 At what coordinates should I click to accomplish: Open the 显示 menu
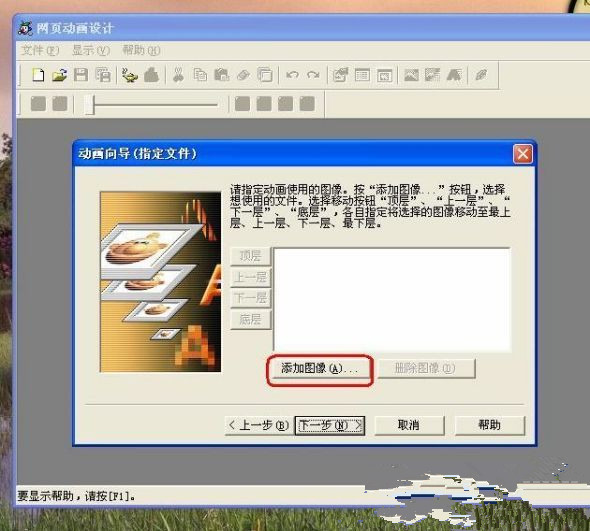click(x=91, y=50)
